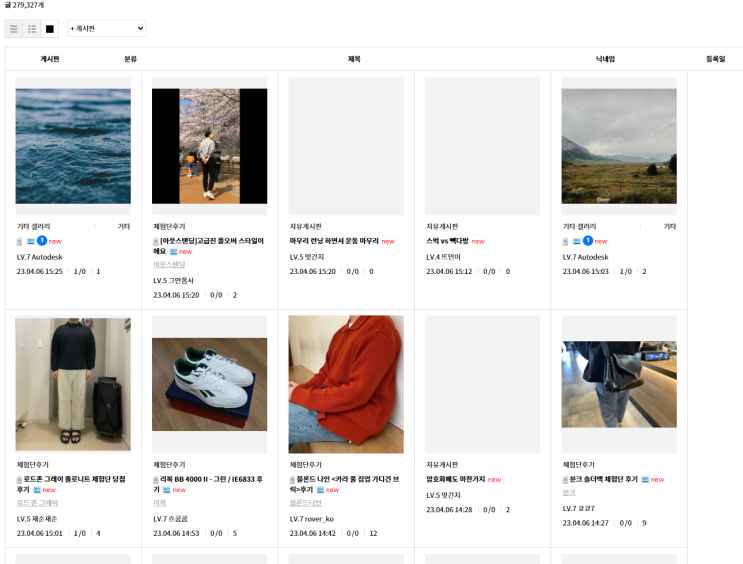Click 자유게시판 label on the 15:12 post

[x=442, y=227]
